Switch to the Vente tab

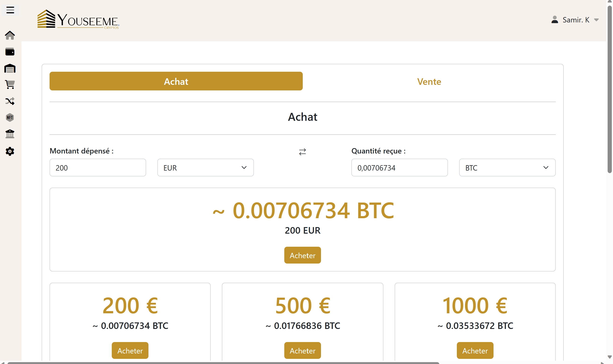(x=429, y=82)
